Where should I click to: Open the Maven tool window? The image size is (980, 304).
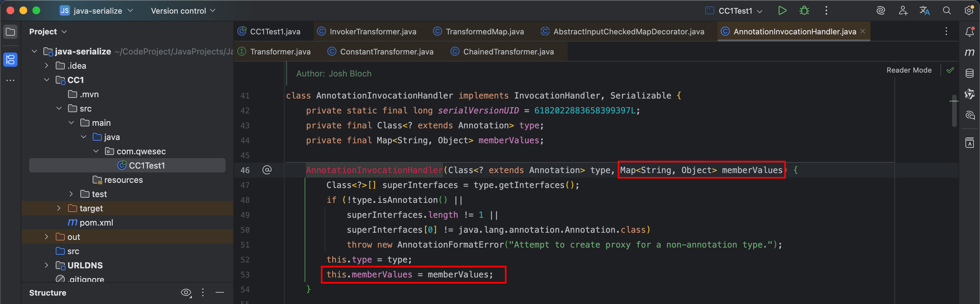coord(969,53)
